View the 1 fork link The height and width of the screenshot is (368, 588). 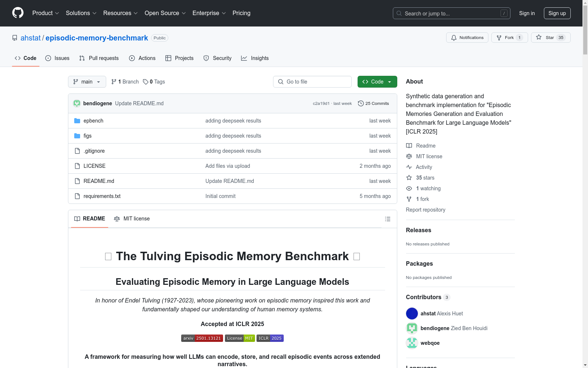click(417, 199)
